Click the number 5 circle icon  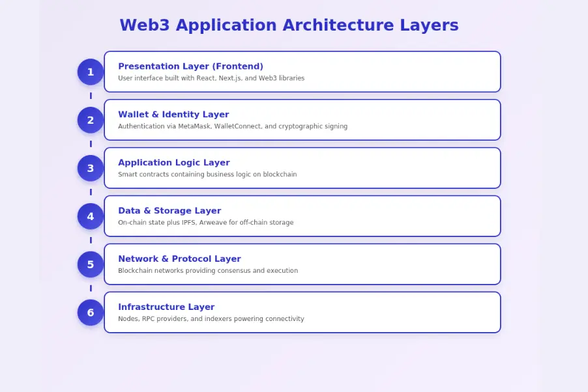tap(90, 264)
